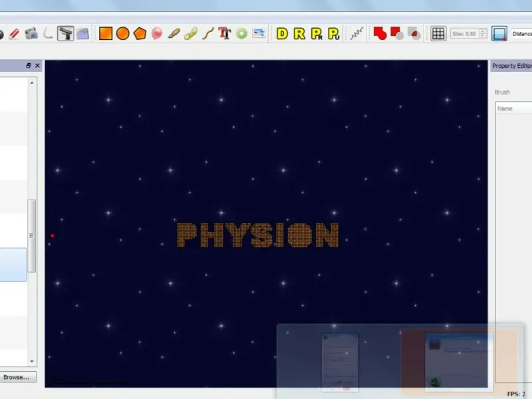This screenshot has height=399, width=532.
Task: Select the chain link tool
Action: tap(191, 34)
